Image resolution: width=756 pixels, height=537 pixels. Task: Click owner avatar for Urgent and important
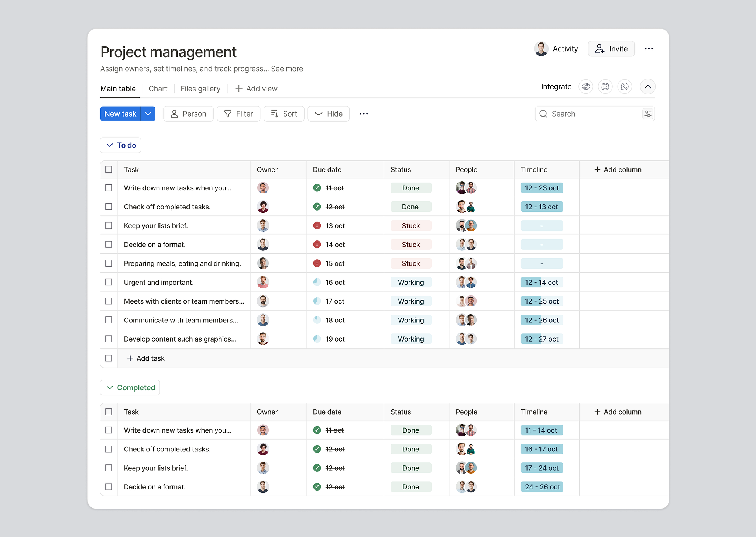pos(263,282)
